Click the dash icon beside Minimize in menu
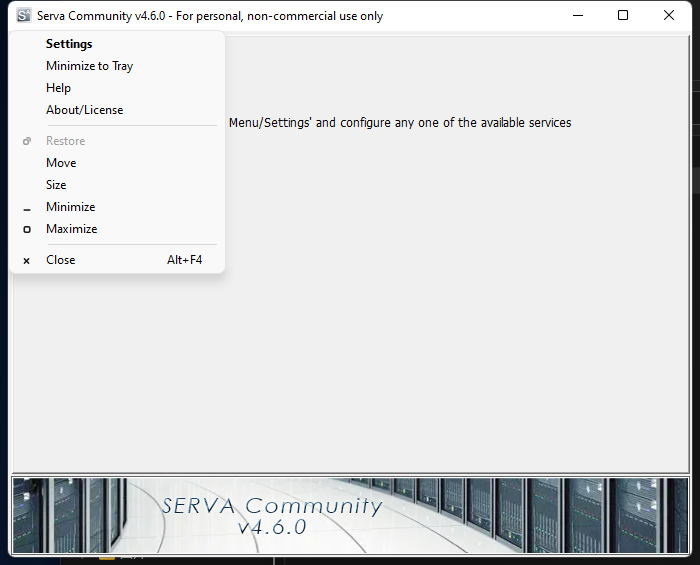The height and width of the screenshot is (565, 700). click(27, 208)
